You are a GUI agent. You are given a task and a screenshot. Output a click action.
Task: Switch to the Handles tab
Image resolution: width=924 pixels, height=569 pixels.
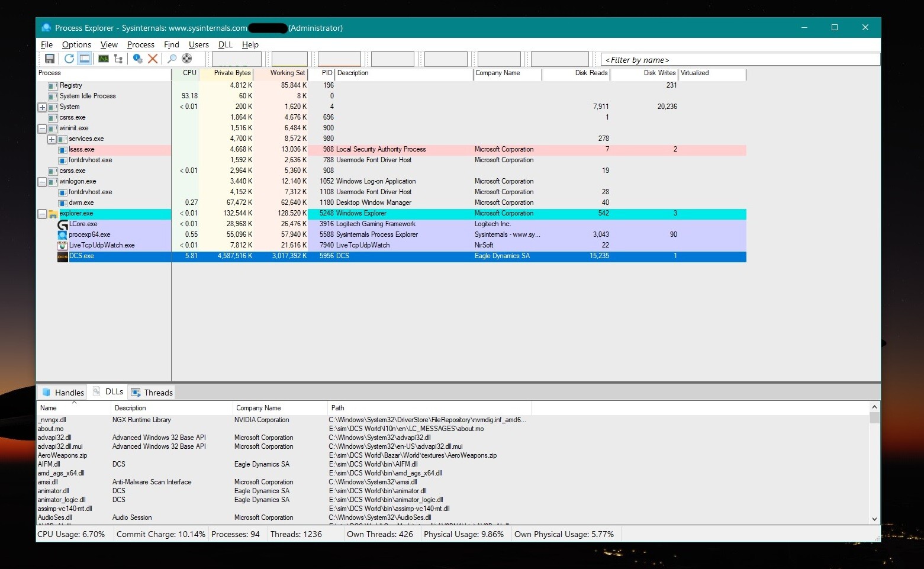point(63,393)
